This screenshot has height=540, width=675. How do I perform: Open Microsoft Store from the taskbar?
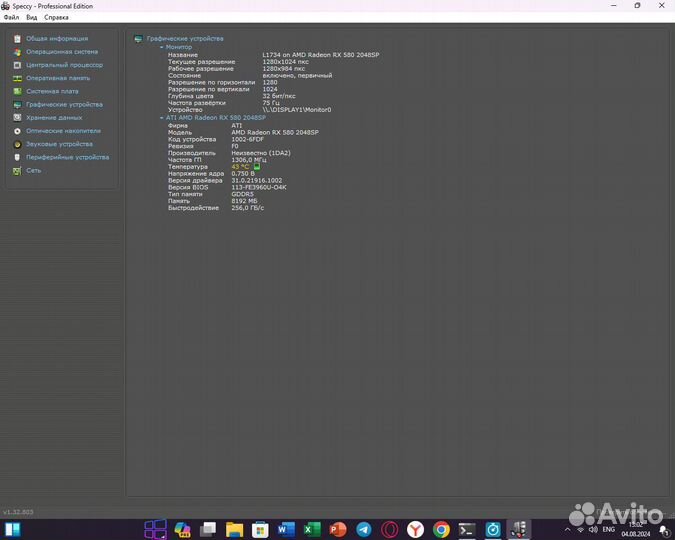pos(260,529)
